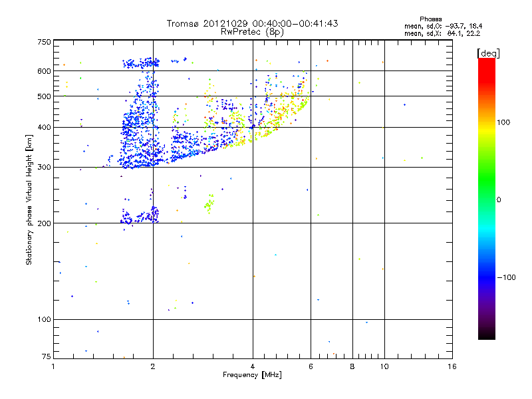Click the x-axis label 'Frequency [MHz]'
Image resolution: width=532 pixels, height=399 pixels.
[x=252, y=375]
